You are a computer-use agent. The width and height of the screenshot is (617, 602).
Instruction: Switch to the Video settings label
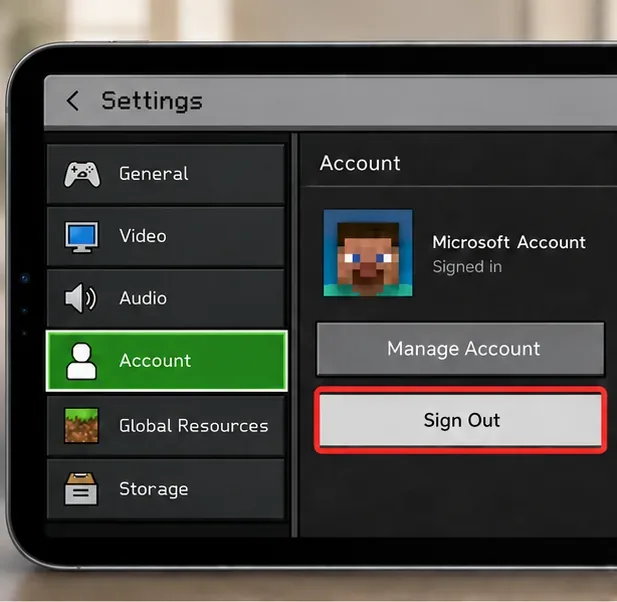(x=143, y=236)
